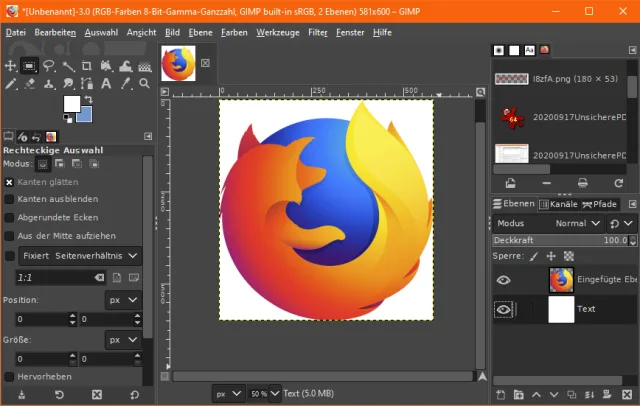Select the Text tool
Image resolution: width=640 pixels, height=406 pixels.
(106, 84)
